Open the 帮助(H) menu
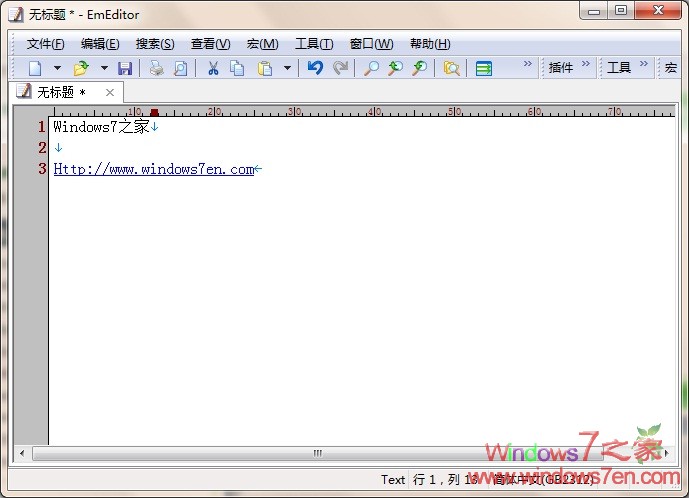The height and width of the screenshot is (498, 689). point(430,44)
